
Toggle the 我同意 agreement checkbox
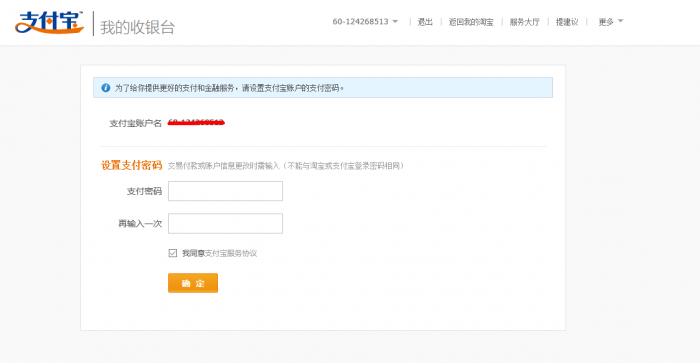(173, 253)
